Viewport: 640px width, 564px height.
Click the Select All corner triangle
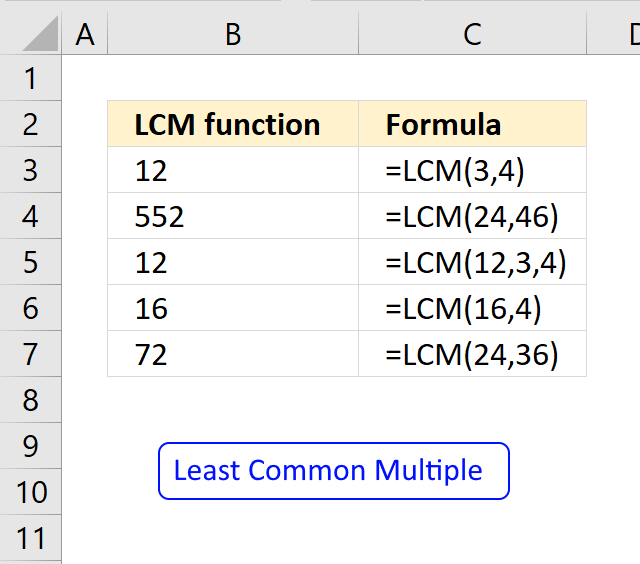[40, 34]
